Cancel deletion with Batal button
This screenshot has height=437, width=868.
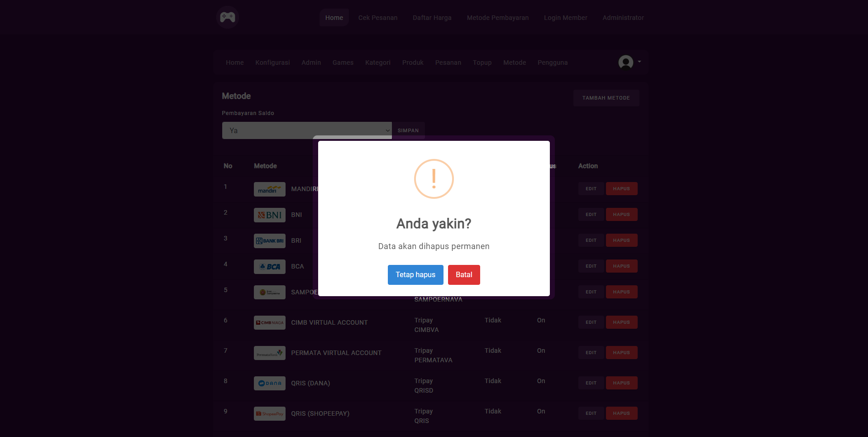[x=464, y=275]
